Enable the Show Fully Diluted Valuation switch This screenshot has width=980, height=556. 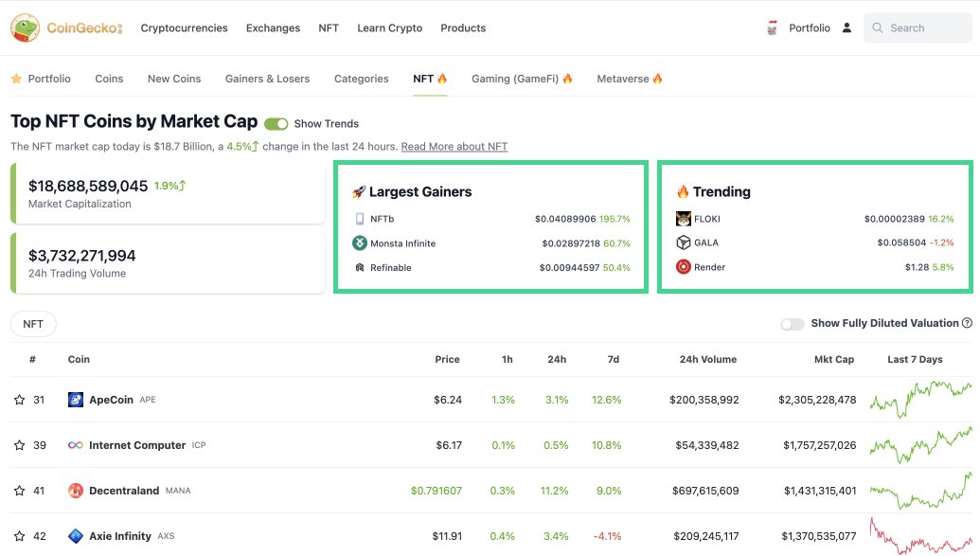coord(793,324)
